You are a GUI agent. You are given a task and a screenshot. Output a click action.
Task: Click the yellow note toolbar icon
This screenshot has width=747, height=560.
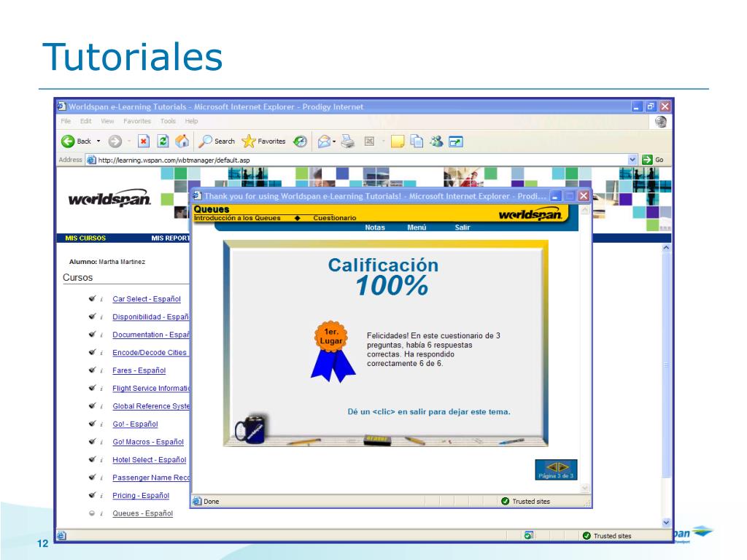398,141
